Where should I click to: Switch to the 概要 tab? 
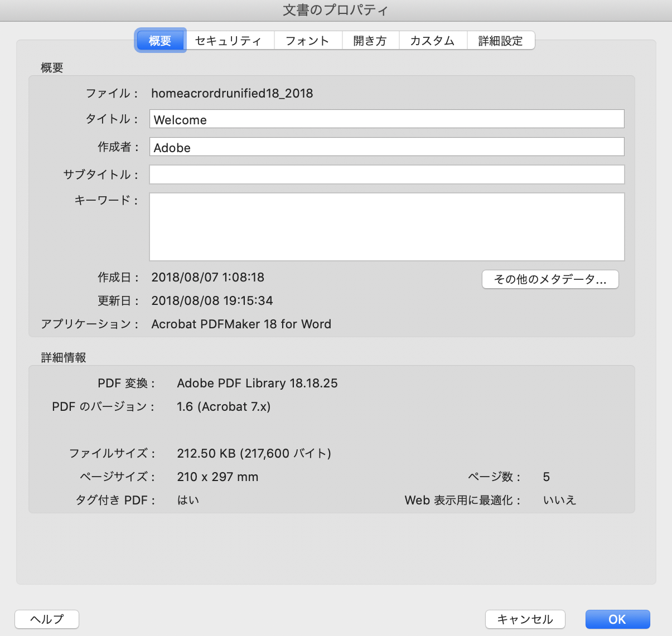tap(160, 41)
